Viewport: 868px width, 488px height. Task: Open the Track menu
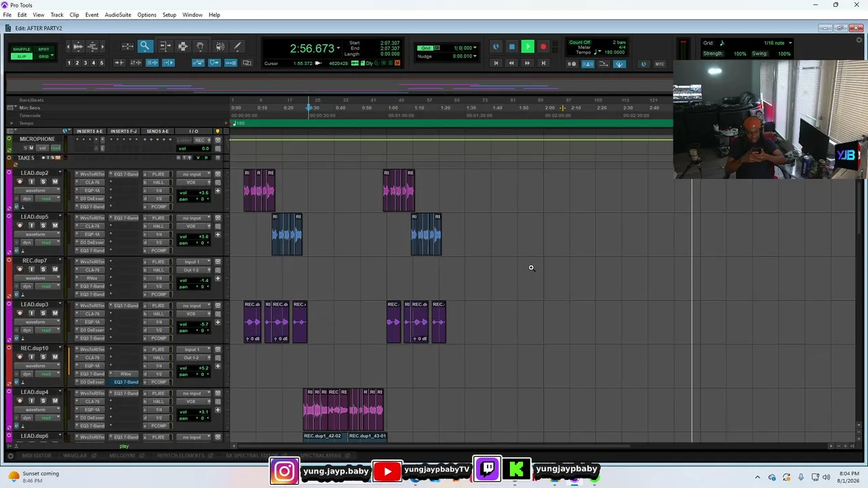[57, 15]
